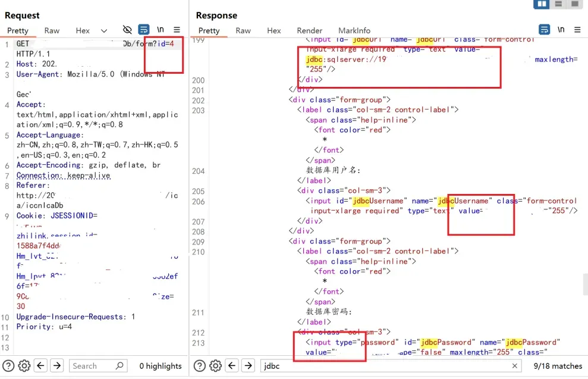Image resolution: width=588 pixels, height=379 pixels.
Task: Open Request search settings gear icon
Action: 24,366
